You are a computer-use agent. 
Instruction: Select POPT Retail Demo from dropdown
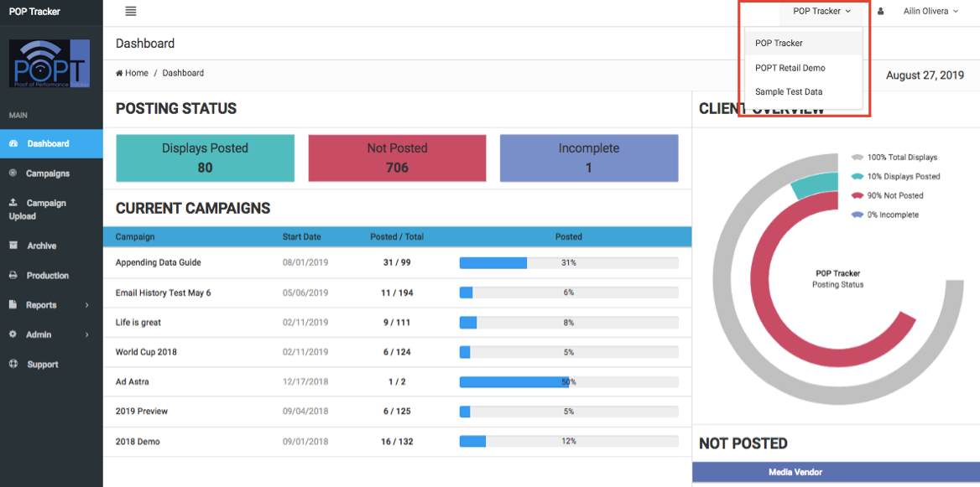click(x=790, y=67)
